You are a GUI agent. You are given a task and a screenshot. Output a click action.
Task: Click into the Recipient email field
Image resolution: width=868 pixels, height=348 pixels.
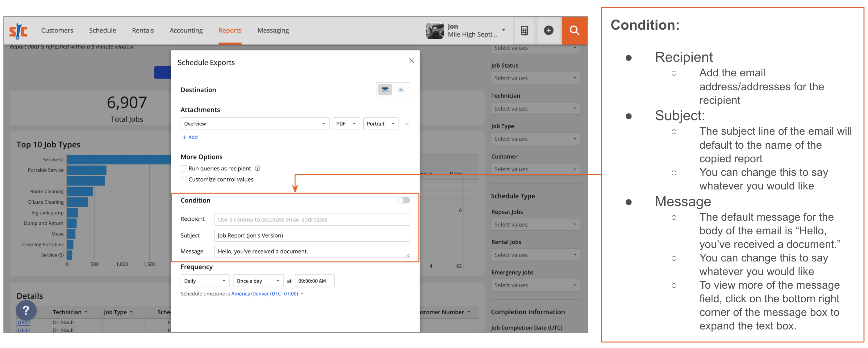tap(312, 220)
